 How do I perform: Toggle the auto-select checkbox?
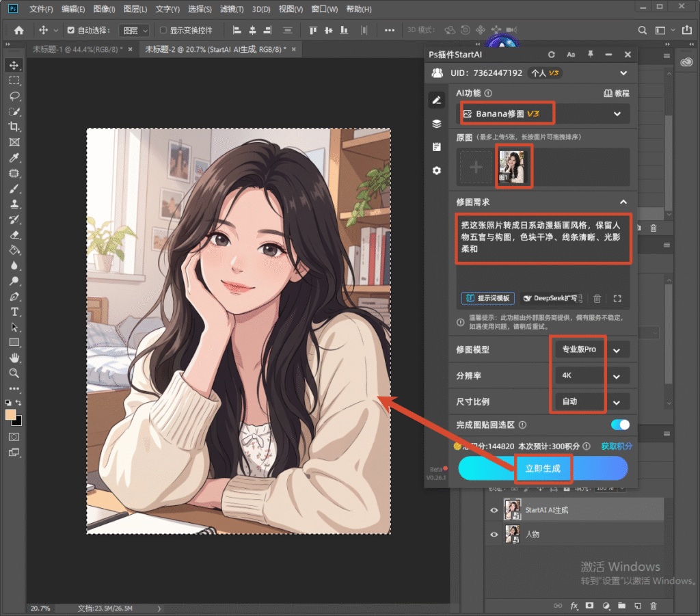[70, 30]
